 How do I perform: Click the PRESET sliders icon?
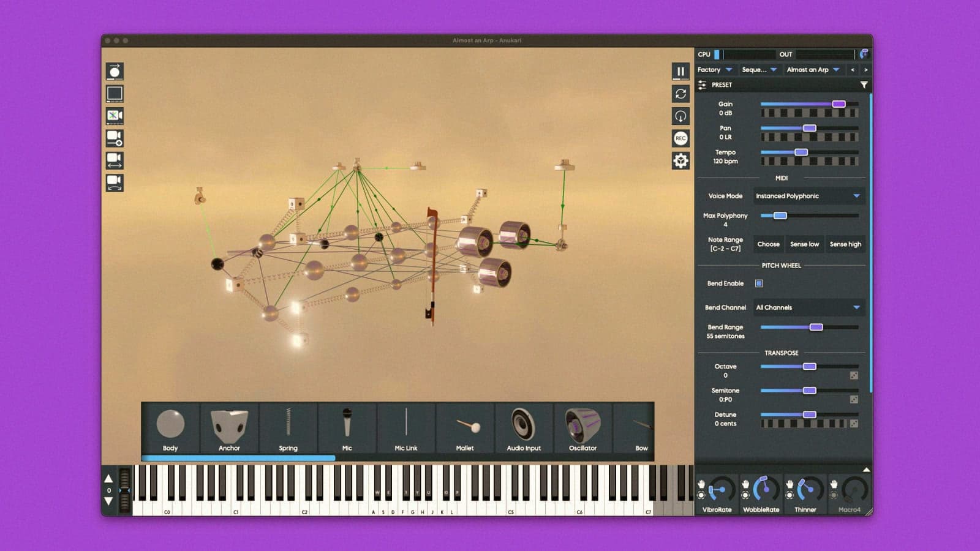(702, 85)
